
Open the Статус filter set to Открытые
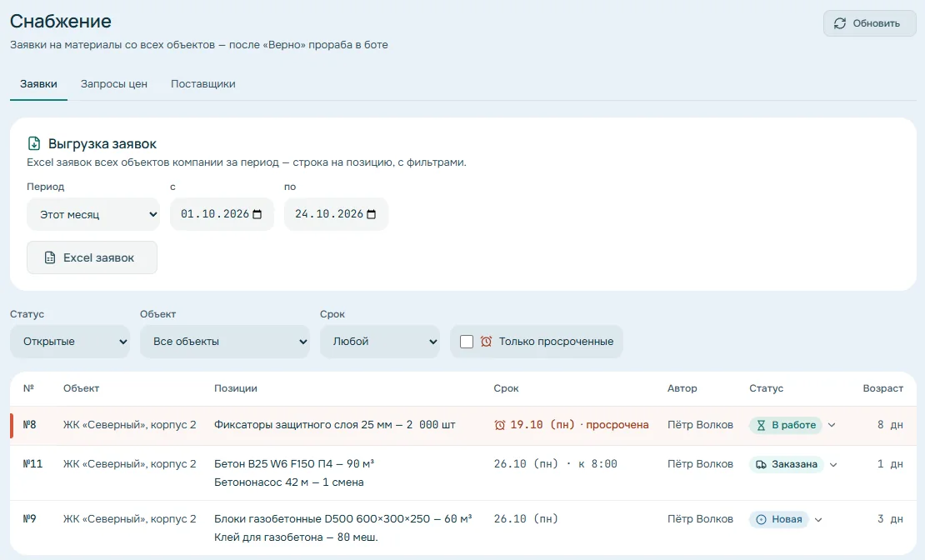click(x=70, y=342)
